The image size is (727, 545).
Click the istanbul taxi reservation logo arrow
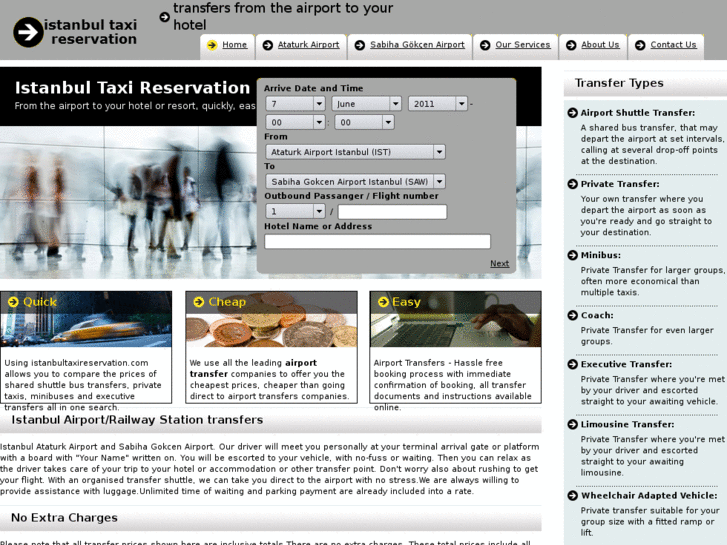pos(28,32)
